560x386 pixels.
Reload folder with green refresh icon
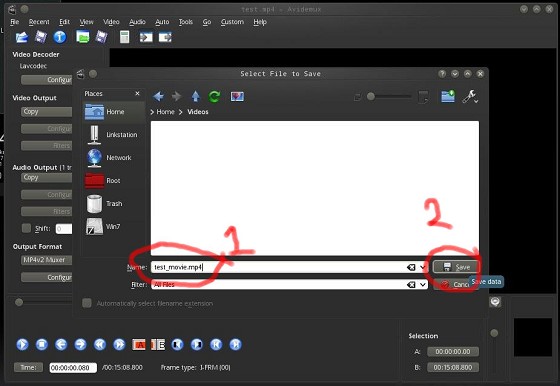click(x=214, y=96)
